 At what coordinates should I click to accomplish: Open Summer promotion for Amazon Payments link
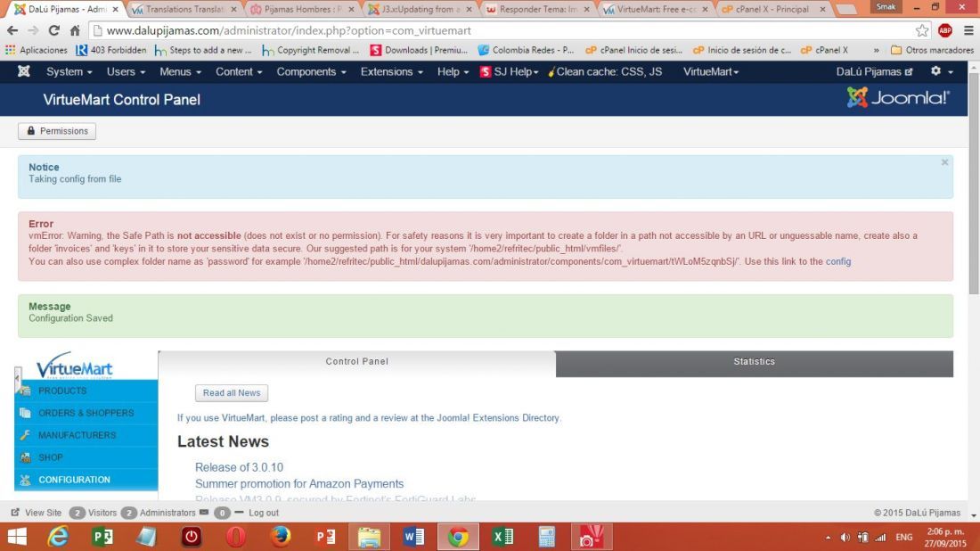(299, 483)
